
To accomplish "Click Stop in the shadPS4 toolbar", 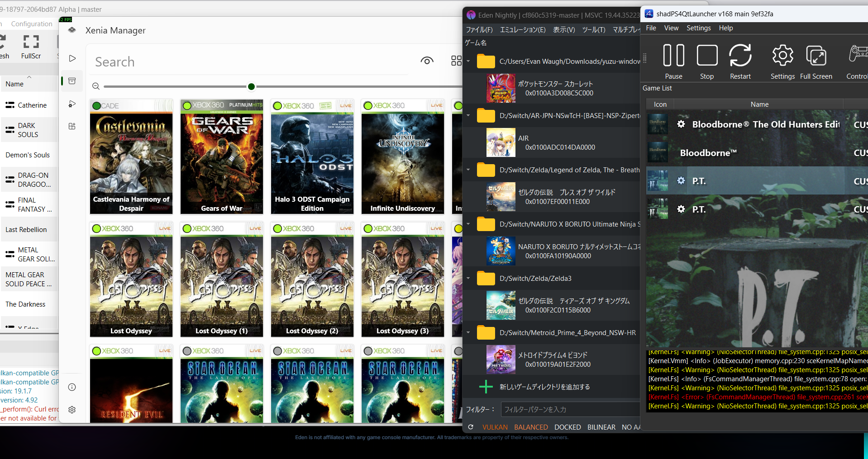I will click(707, 62).
